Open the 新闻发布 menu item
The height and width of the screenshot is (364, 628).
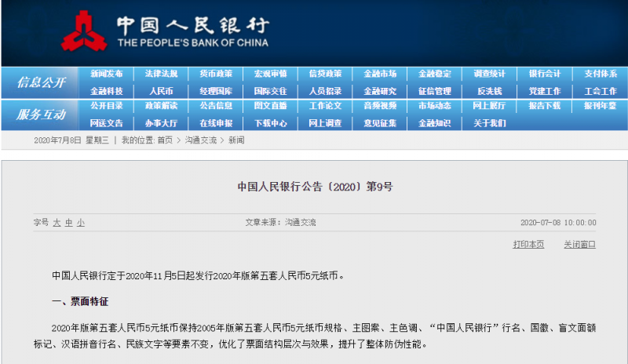106,74
